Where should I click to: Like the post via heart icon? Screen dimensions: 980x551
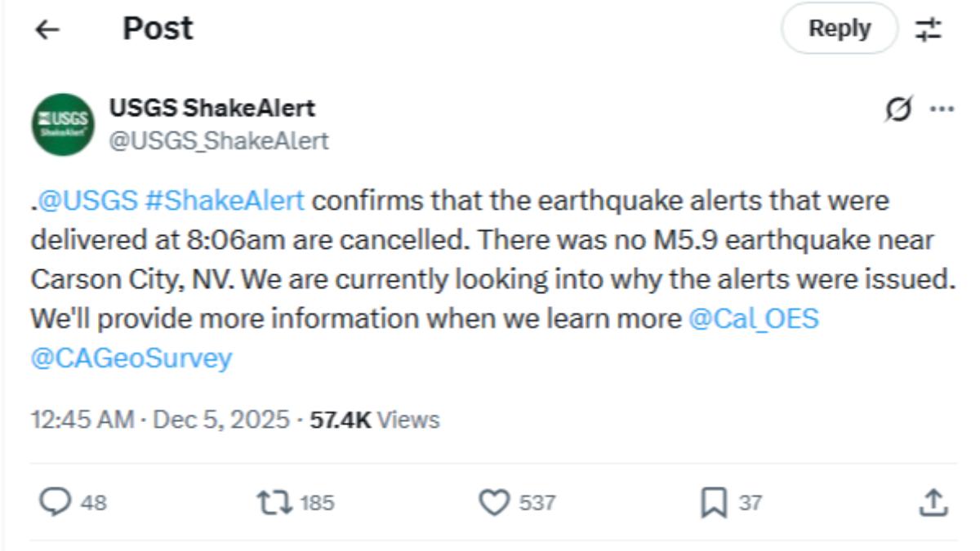(x=492, y=501)
